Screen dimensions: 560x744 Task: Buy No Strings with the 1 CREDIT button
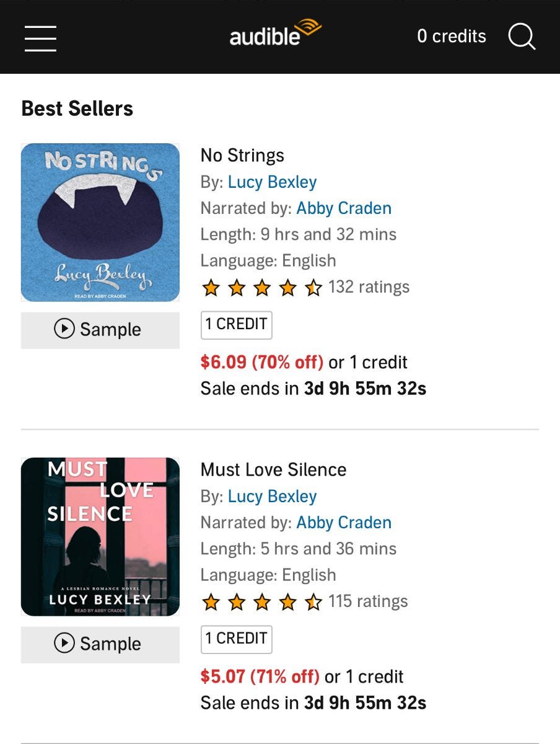236,324
